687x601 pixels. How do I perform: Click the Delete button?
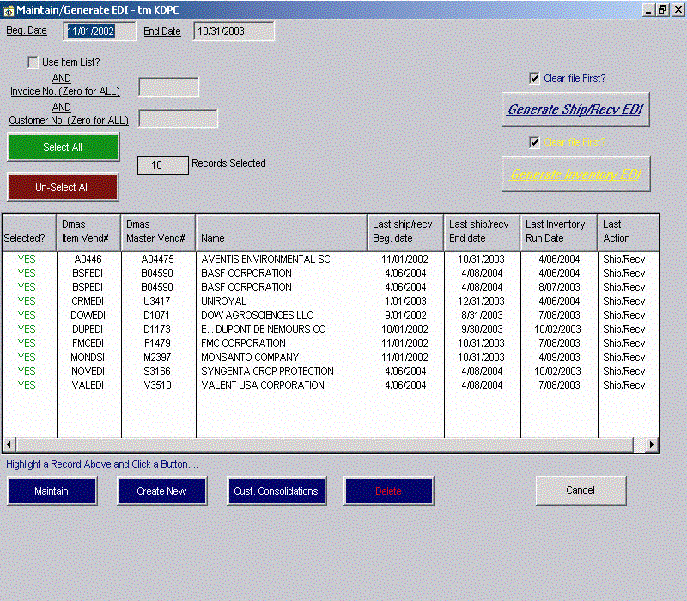click(389, 491)
